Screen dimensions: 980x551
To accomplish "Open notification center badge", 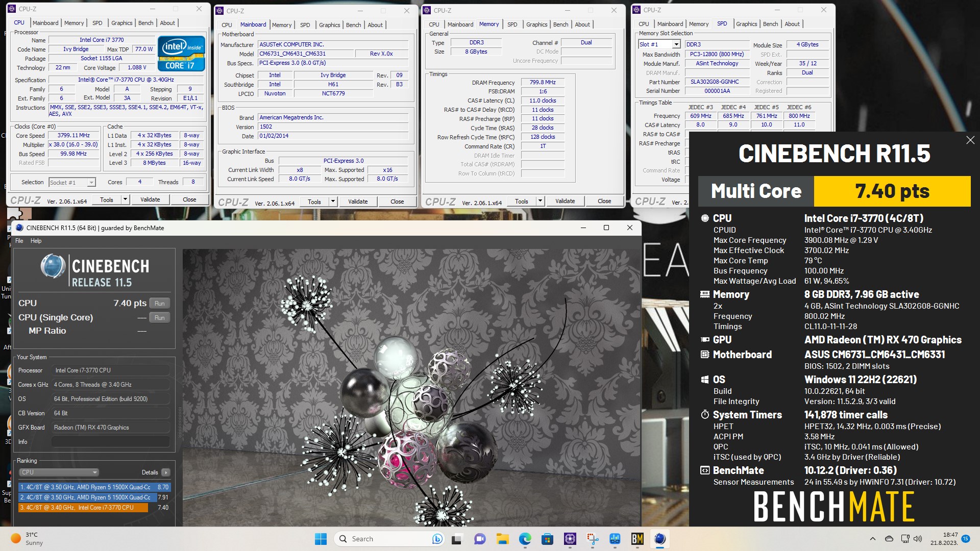I will click(966, 539).
